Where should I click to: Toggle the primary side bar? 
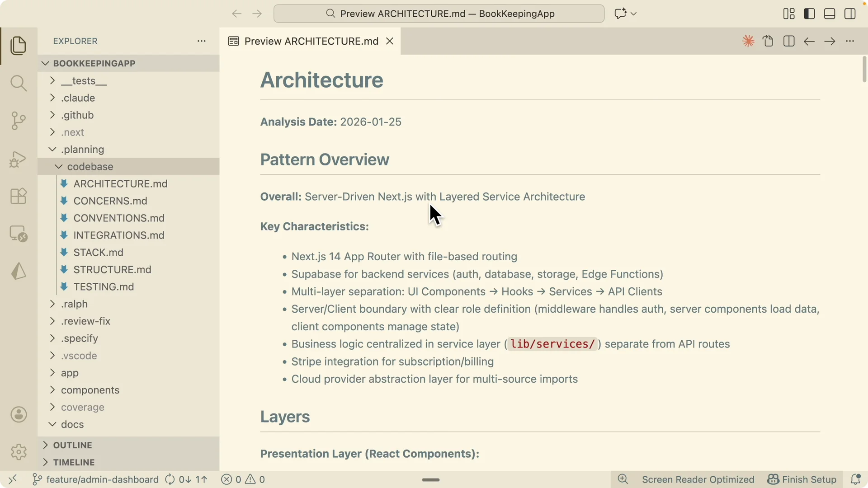[x=809, y=14]
